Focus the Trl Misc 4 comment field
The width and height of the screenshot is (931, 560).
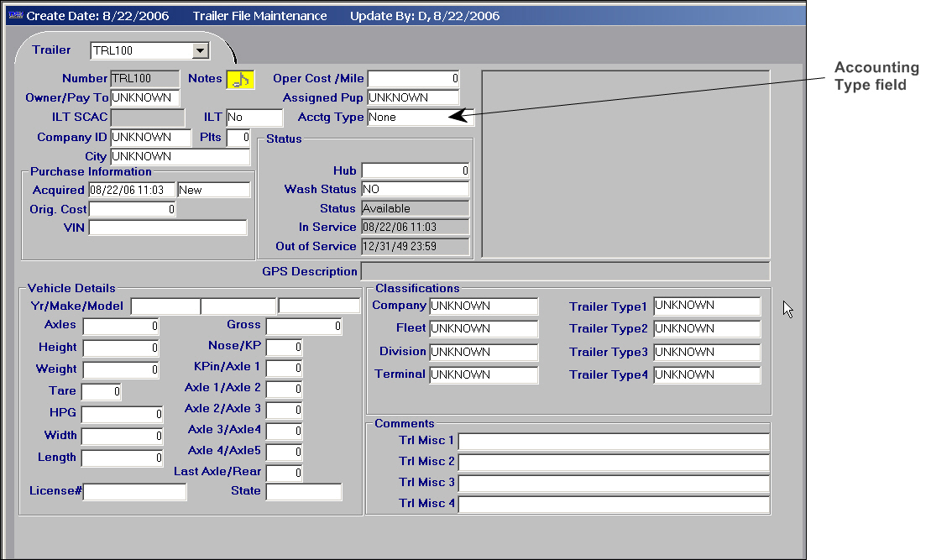(614, 505)
